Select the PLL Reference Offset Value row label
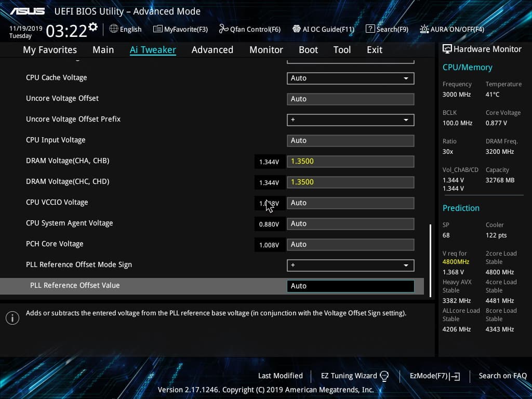The image size is (532, 399). tap(75, 285)
